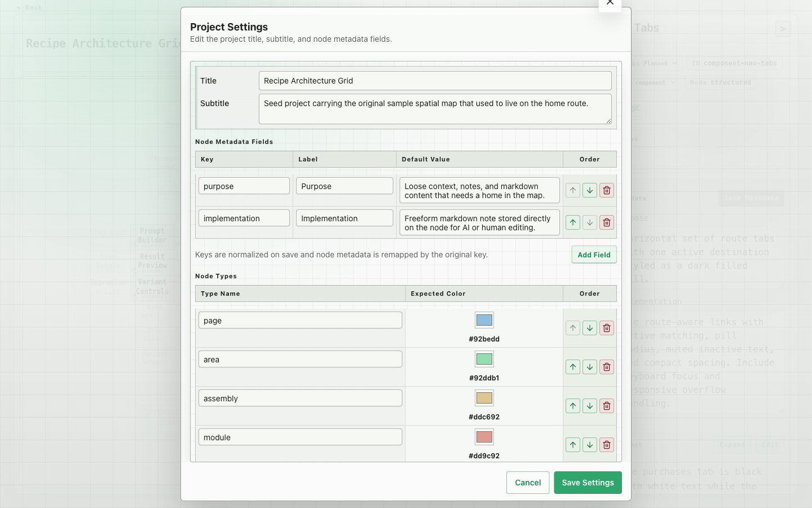812x508 pixels.
Task: Edit the project Title field
Action: (x=435, y=81)
